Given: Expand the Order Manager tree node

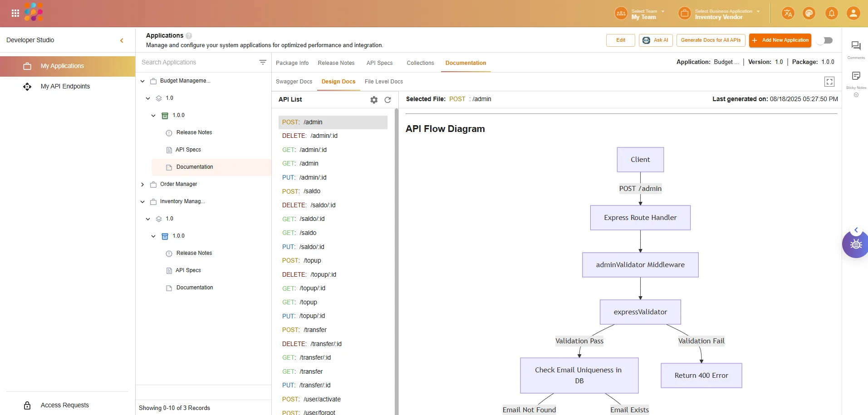Looking at the screenshot, I should coord(142,185).
